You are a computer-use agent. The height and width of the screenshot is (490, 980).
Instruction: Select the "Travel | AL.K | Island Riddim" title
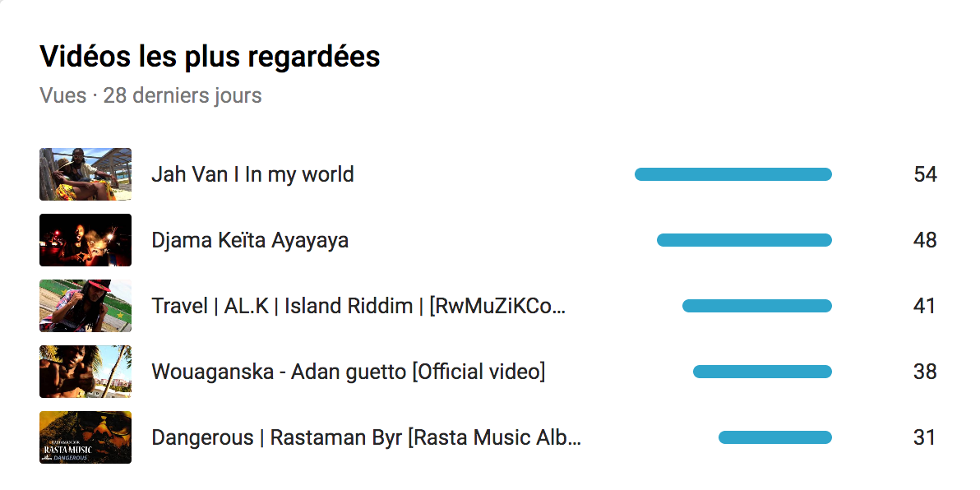(x=358, y=306)
